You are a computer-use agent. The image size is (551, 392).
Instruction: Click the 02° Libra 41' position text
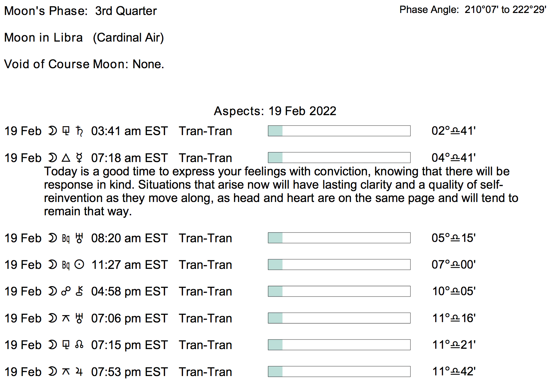tap(453, 131)
